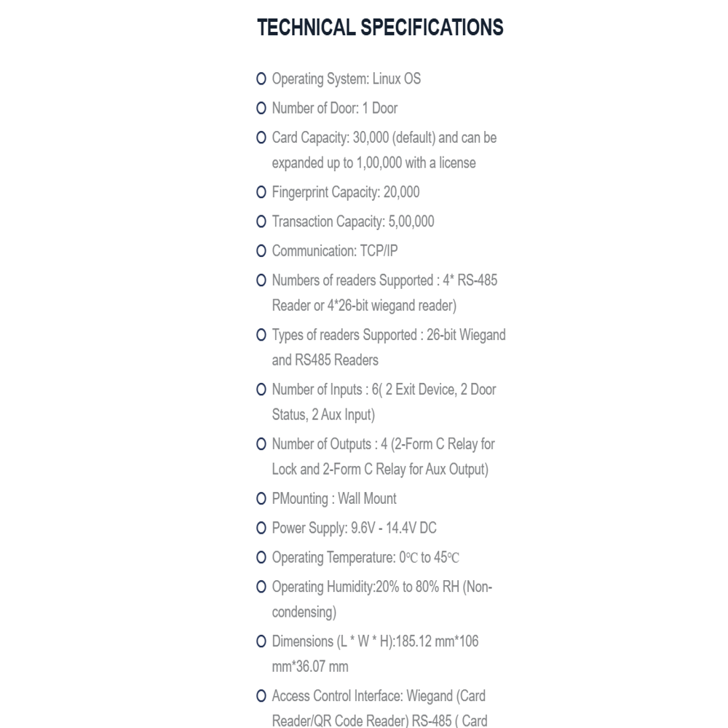Select the Power Supply: 9.6V - 14.4V DC text
The width and height of the screenshot is (728, 728).
355,528
